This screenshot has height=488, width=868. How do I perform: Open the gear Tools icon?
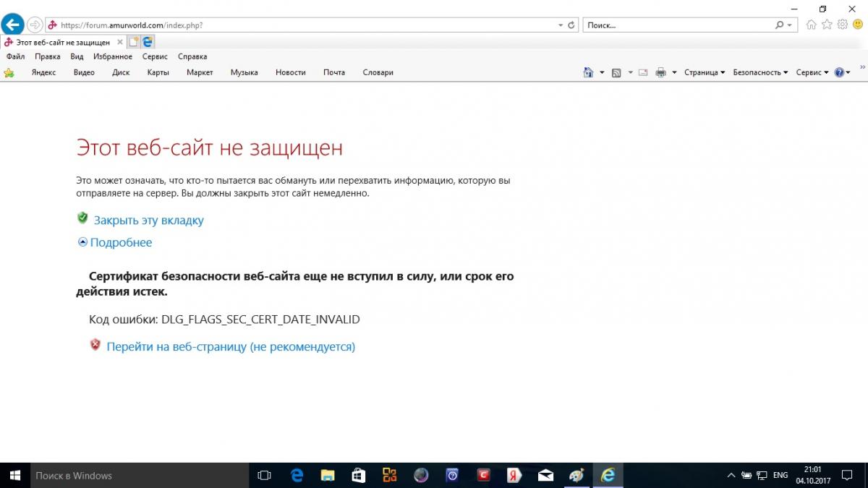tap(843, 25)
